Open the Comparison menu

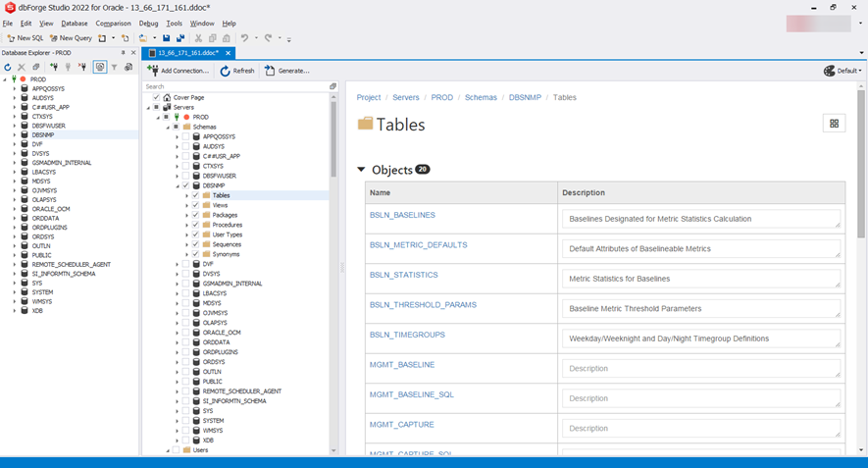(113, 23)
